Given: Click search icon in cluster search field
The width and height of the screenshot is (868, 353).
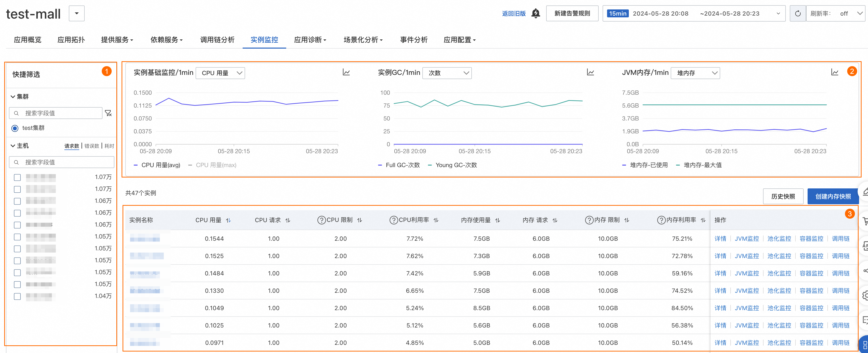Looking at the screenshot, I should [x=16, y=113].
